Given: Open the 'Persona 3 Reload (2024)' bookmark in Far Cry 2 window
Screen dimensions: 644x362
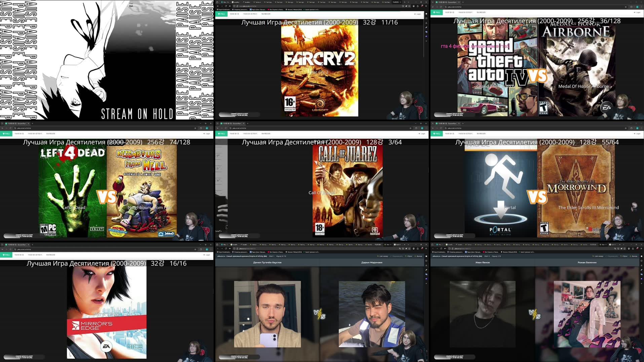Looking at the screenshot, I should click(294, 9).
